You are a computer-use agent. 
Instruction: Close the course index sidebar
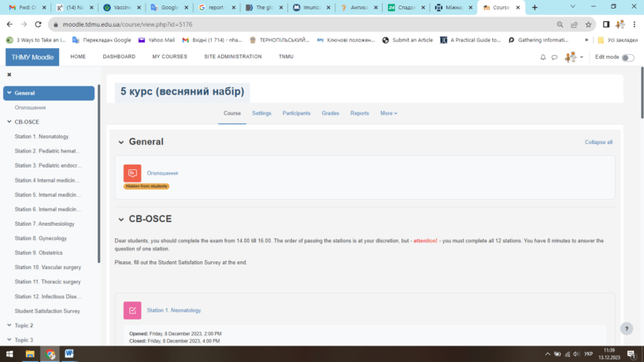point(9,75)
